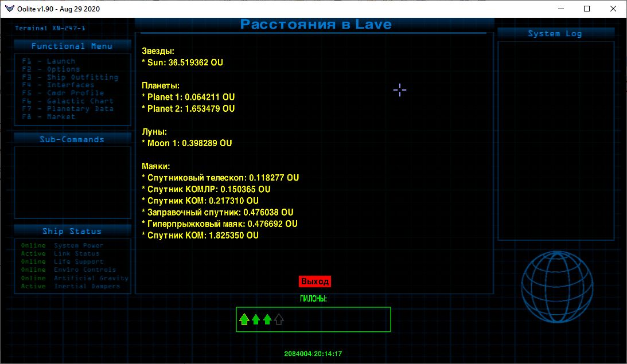627x364 pixels.
Task: Select the Planet 2 distance line
Action: [x=188, y=108]
